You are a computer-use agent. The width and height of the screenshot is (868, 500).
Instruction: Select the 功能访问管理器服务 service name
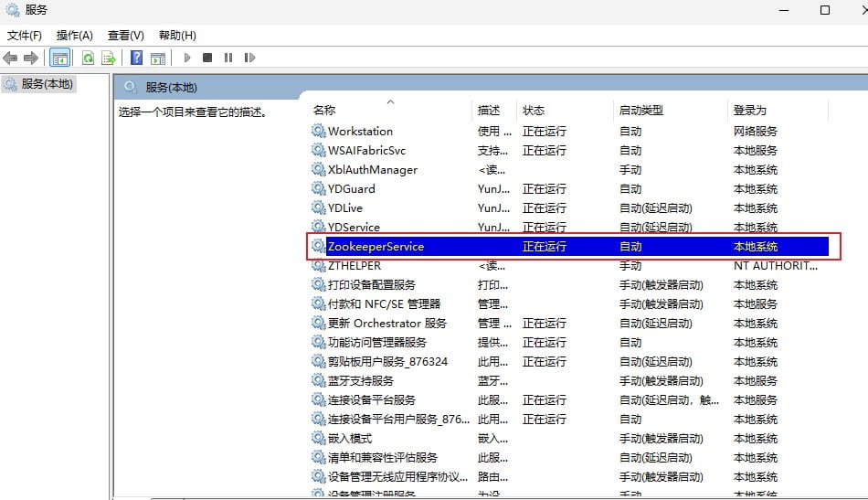click(x=377, y=342)
